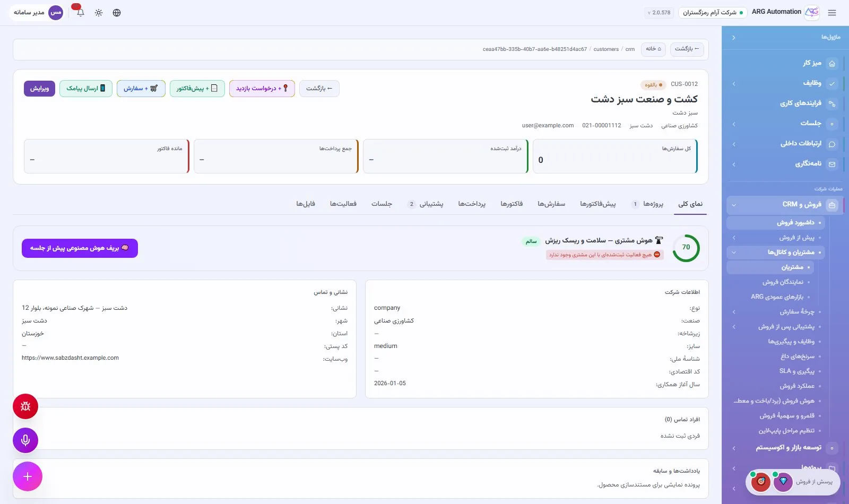849x504 pixels.
Task: Click the diamond icon in پرسش از فروش widget
Action: (x=783, y=482)
